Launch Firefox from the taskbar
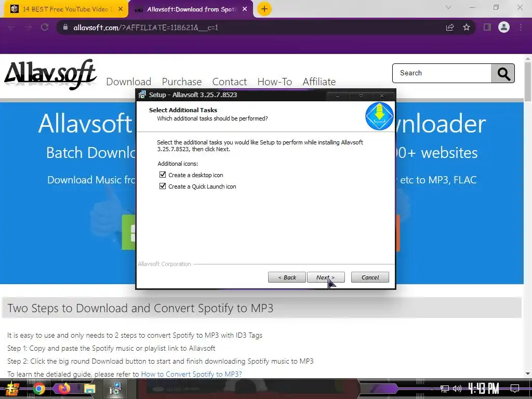This screenshot has width=532, height=399. pyautogui.click(x=64, y=389)
